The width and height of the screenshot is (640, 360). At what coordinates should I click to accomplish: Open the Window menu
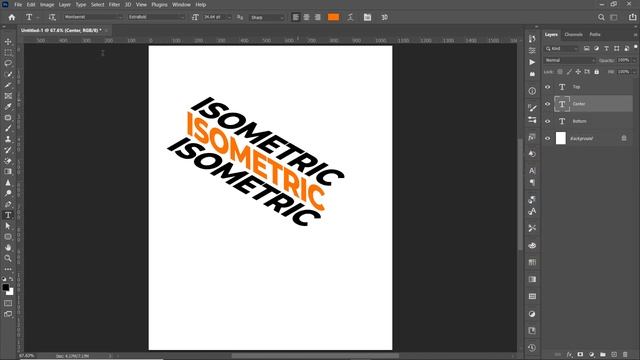click(x=181, y=4)
